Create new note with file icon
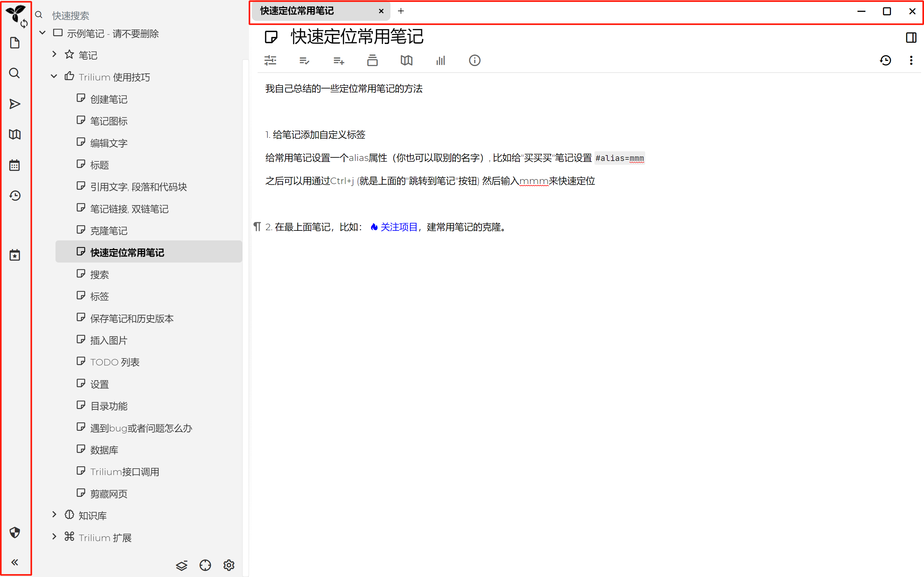924x577 pixels. (14, 43)
